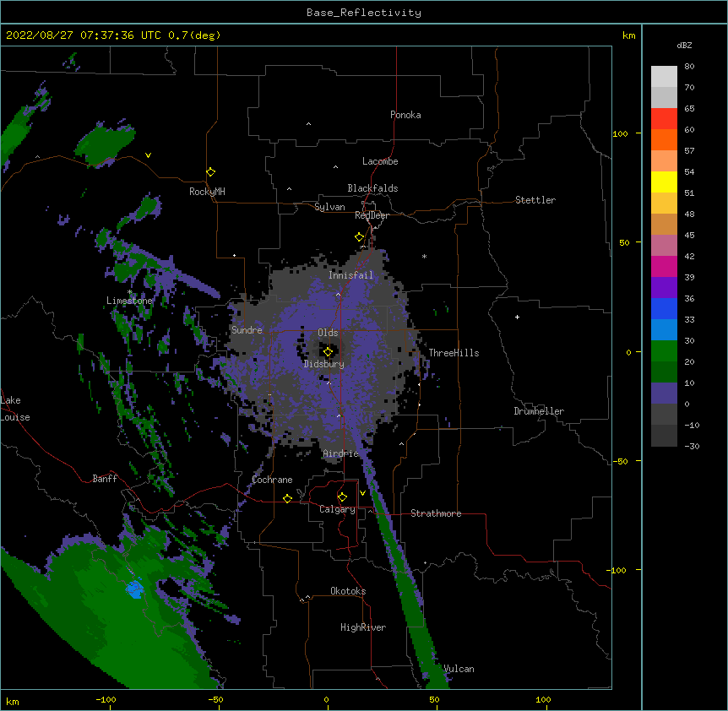Click the Cochrane town label

(x=272, y=480)
